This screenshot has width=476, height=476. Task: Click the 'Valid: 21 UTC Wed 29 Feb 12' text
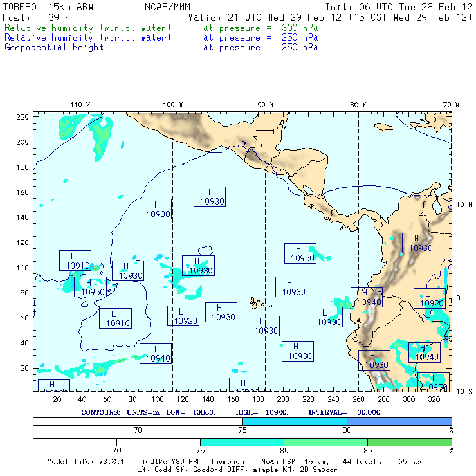265,17
